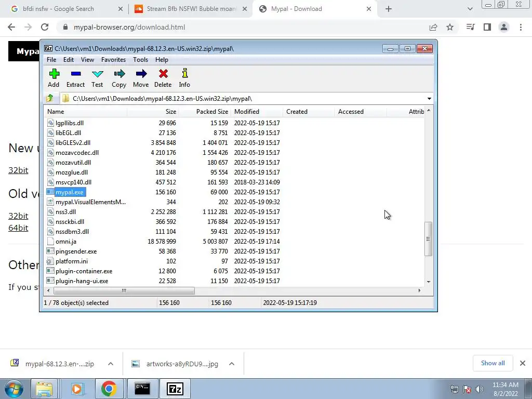Switch to the Stream Bfb tab in Chrome
The width and height of the screenshot is (532, 399).
[x=191, y=9]
